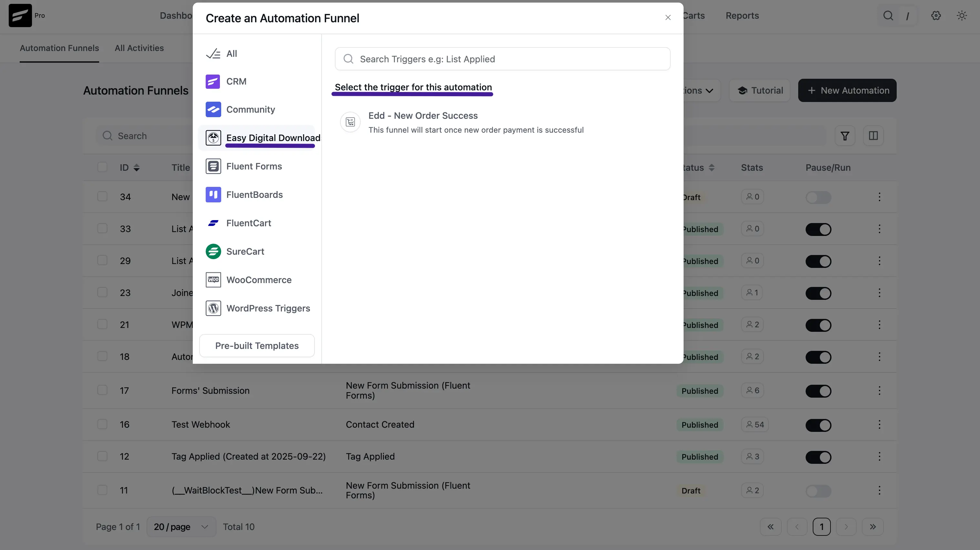Open the Forms' Submission automation
Viewport: 980px width, 550px height.
click(211, 391)
